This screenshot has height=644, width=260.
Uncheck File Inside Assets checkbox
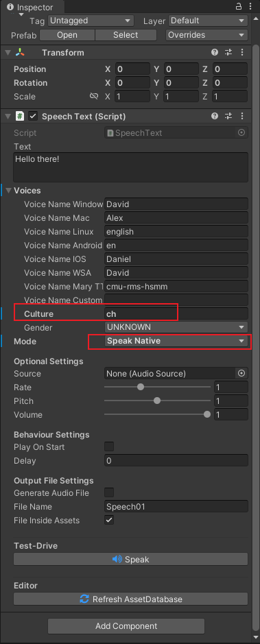(x=109, y=520)
